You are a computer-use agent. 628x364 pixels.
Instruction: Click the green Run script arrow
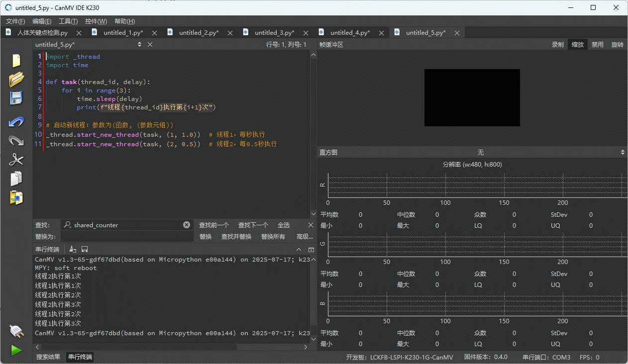point(16,350)
